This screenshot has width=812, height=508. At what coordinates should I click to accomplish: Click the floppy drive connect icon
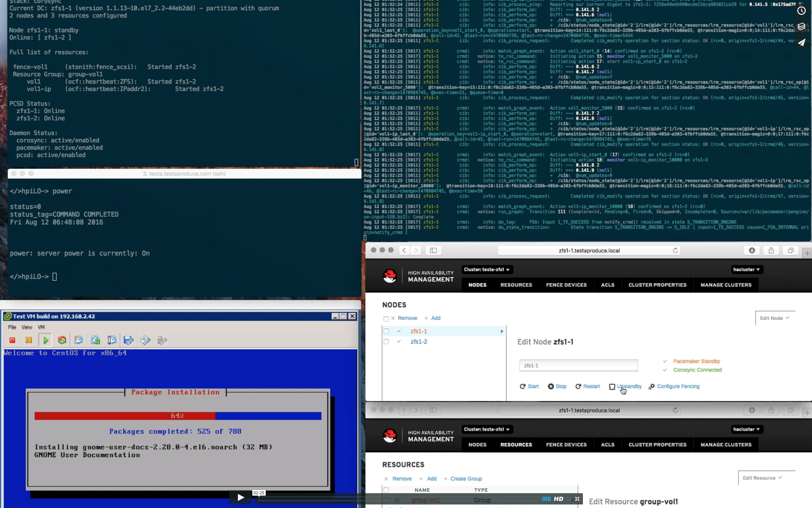(129, 340)
